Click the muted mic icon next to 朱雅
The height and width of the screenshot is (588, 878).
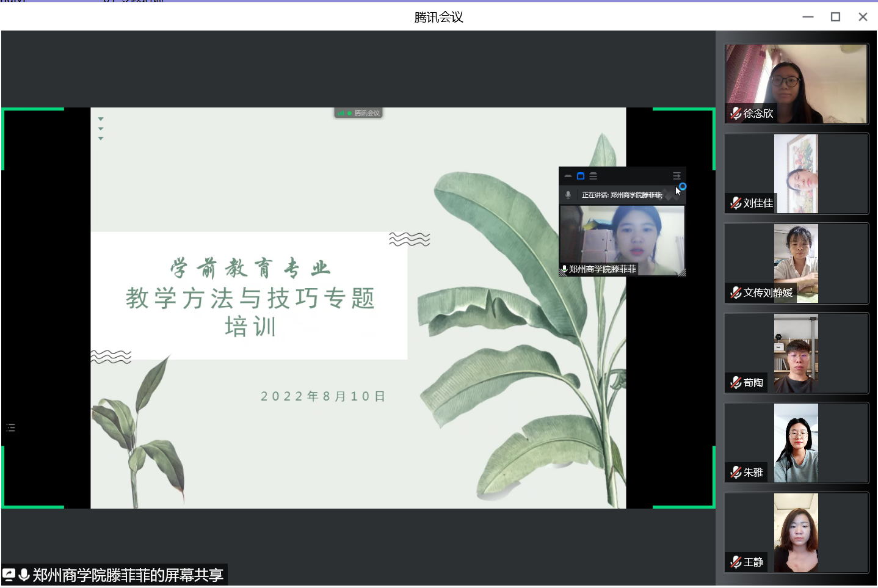pos(736,472)
